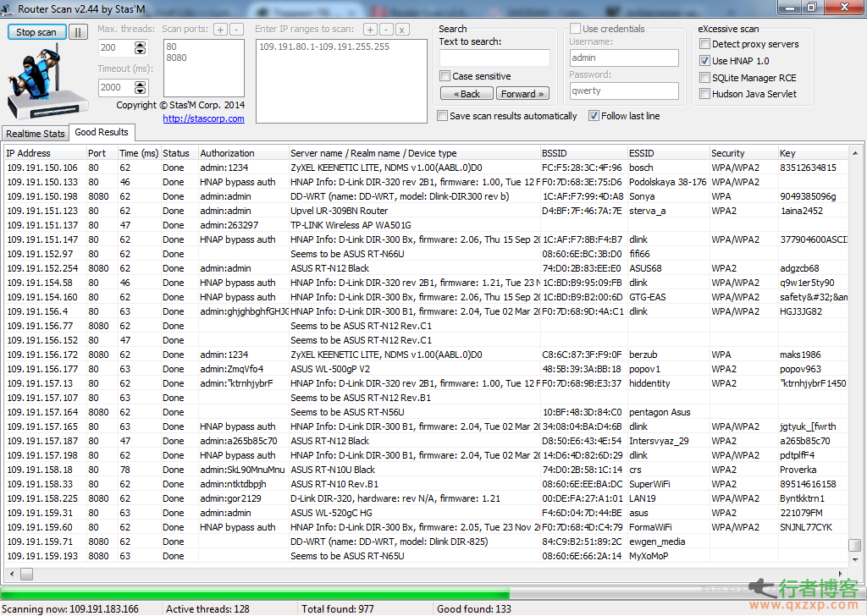This screenshot has width=867, height=616.
Task: Add an IP range with plus button
Action: pos(370,30)
